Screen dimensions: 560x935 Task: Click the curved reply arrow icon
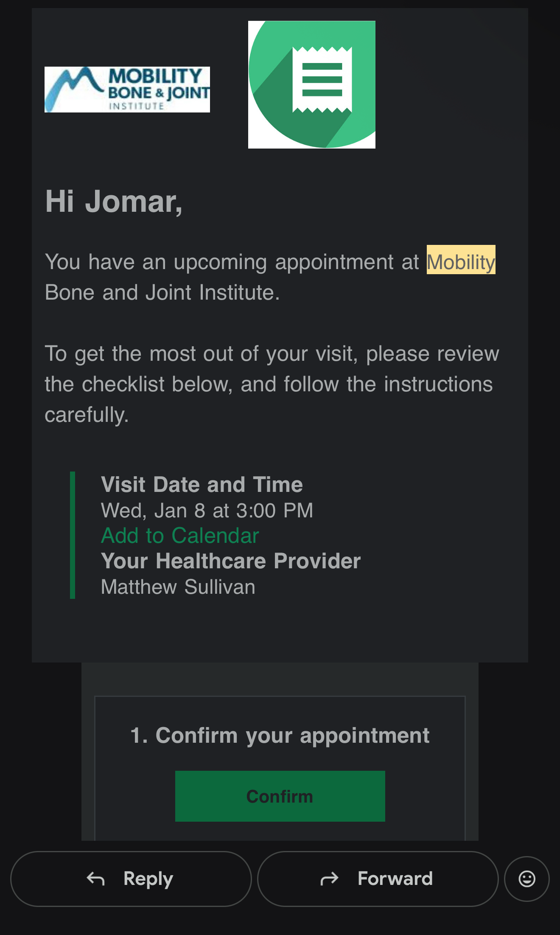(x=96, y=879)
